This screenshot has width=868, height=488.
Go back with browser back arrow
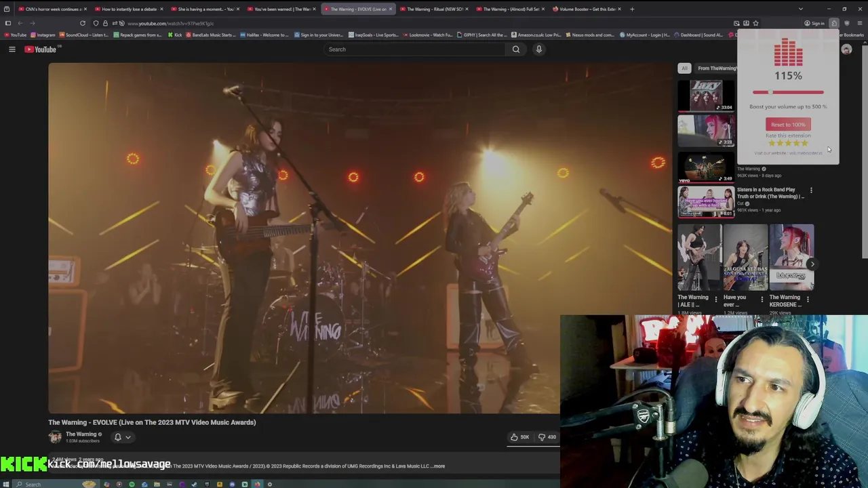click(x=20, y=23)
